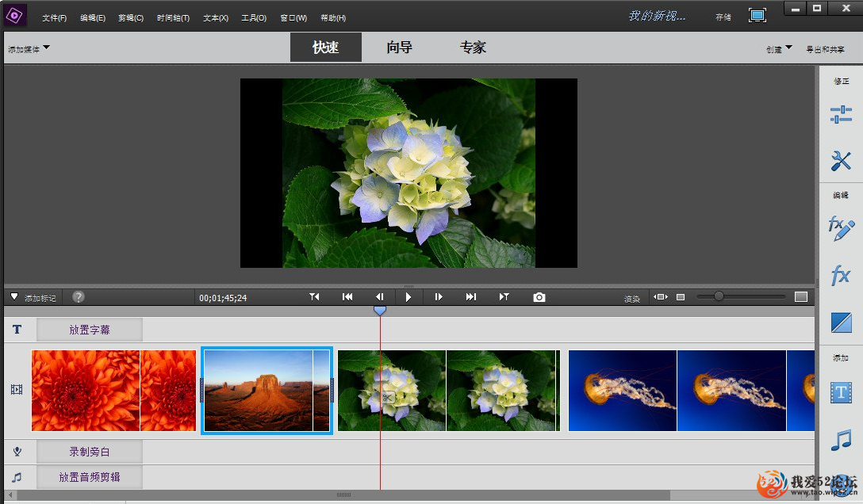This screenshot has height=504, width=863.
Task: Click the horizontal timeline scrollbar
Action: point(343,494)
